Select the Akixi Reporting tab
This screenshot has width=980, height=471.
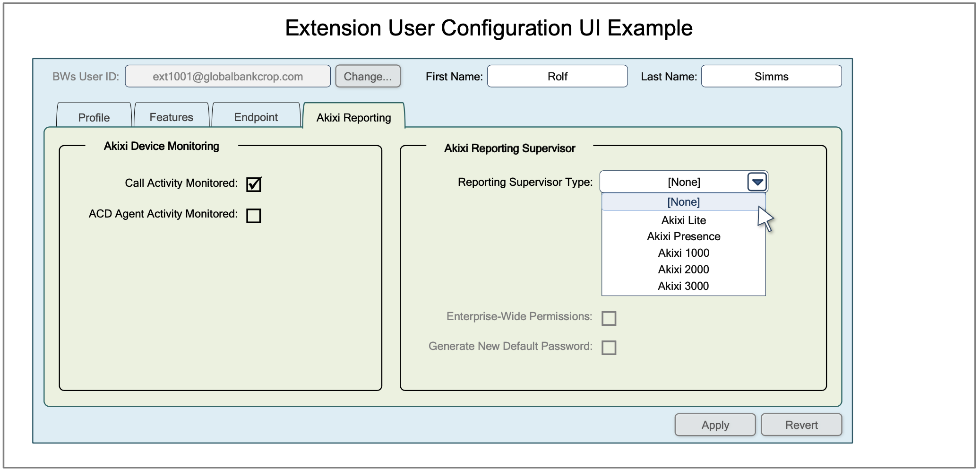[353, 117]
